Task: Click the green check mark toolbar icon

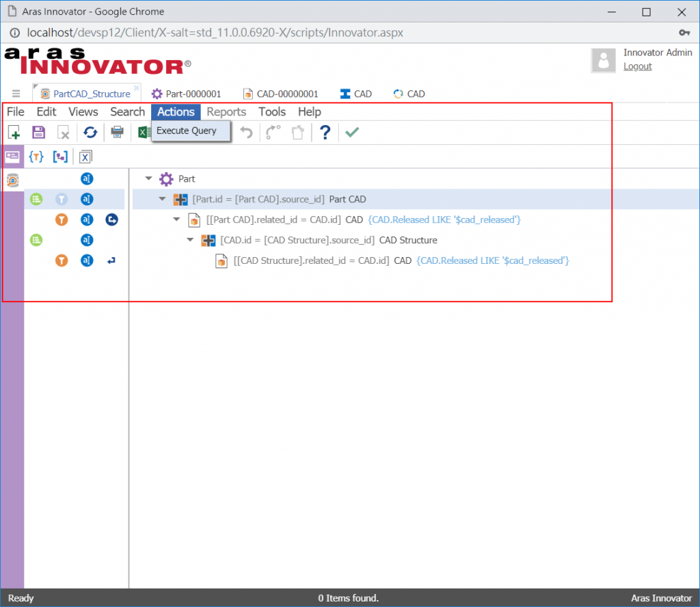Action: coord(352,132)
